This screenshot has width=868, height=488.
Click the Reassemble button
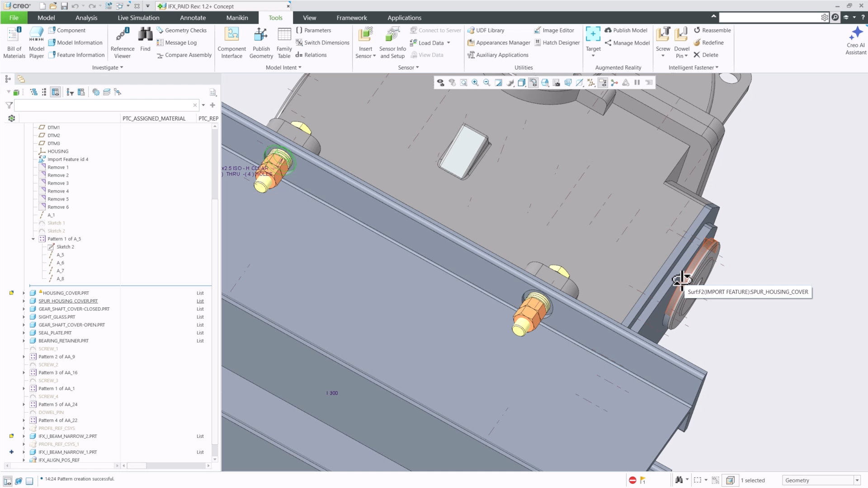click(712, 30)
